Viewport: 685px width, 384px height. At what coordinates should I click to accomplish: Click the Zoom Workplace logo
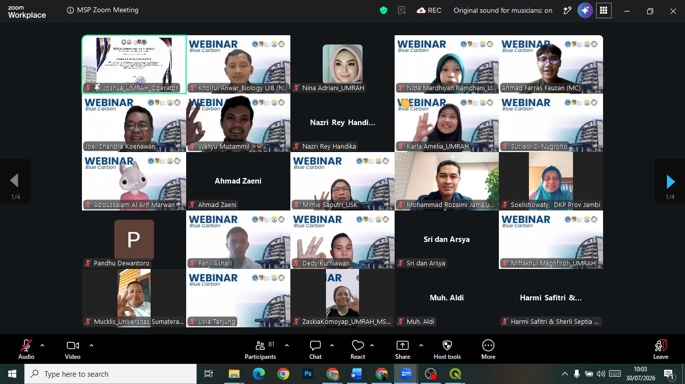(x=27, y=11)
